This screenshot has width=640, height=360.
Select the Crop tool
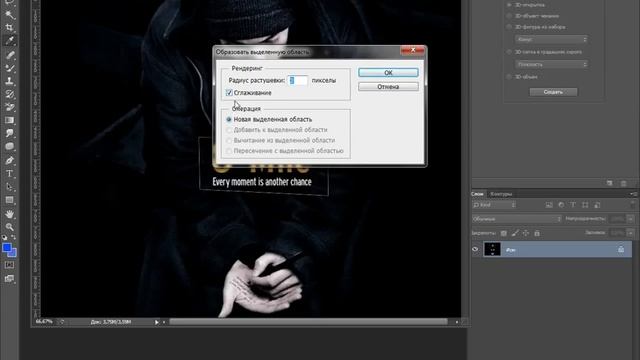click(x=9, y=28)
